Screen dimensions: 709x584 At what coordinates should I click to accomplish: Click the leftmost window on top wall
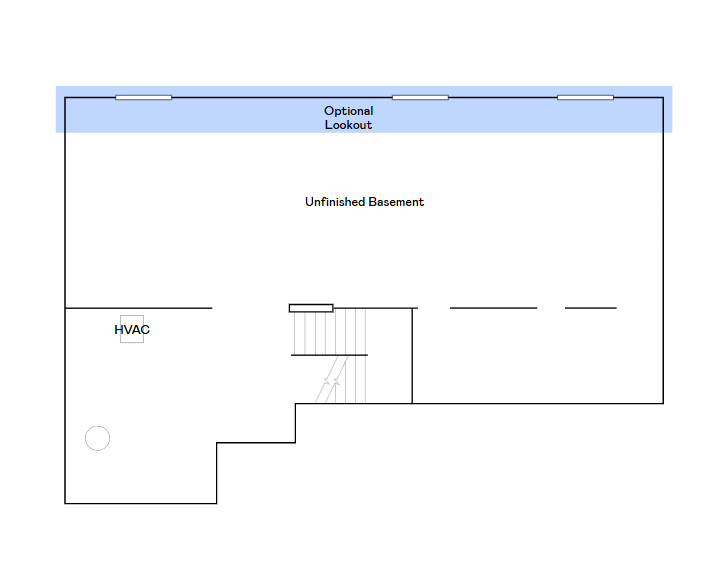pos(143,97)
